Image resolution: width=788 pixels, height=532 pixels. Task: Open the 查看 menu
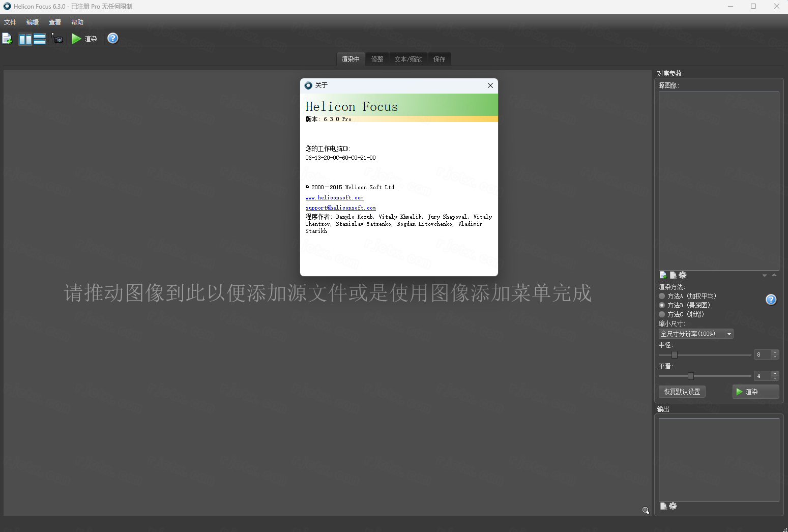[55, 22]
